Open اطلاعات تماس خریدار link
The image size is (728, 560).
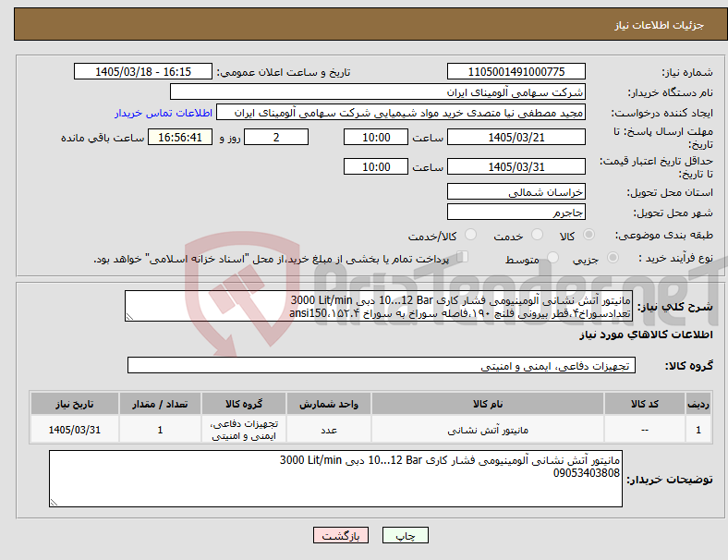click(x=164, y=113)
